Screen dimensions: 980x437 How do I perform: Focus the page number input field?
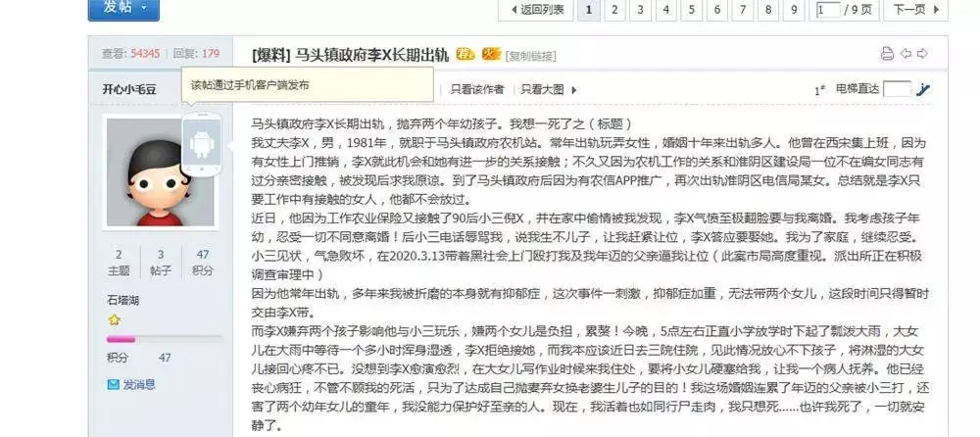[827, 10]
